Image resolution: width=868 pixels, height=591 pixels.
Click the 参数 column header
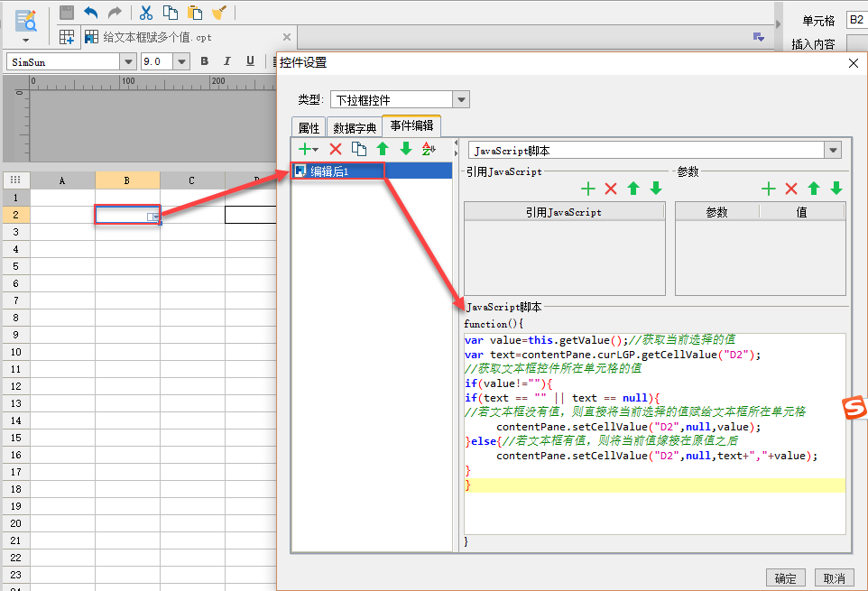tap(717, 212)
